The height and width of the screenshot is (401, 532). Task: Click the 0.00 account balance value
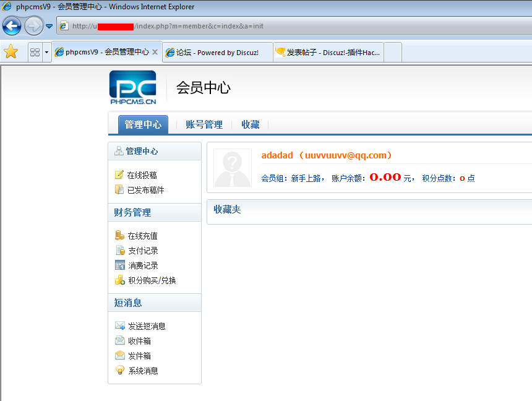[385, 177]
